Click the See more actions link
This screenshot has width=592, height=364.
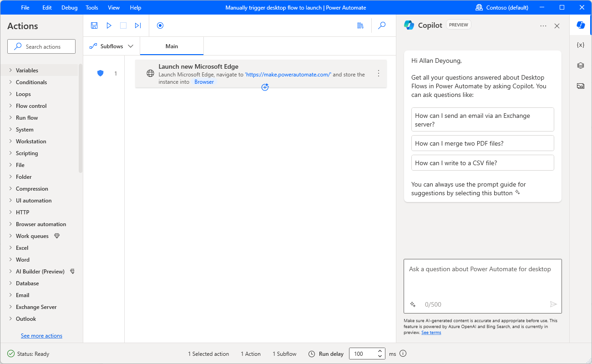pyautogui.click(x=41, y=336)
